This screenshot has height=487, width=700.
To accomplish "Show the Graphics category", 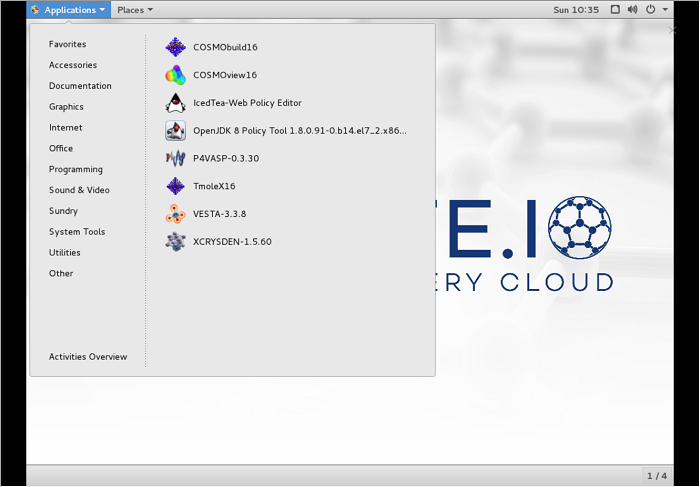I will 66,107.
